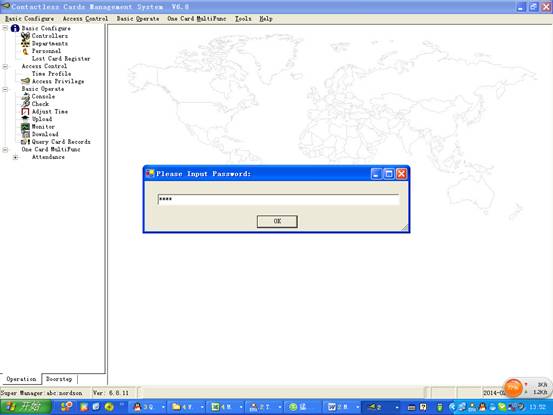Select the Departments icon
Image resolution: width=553 pixels, height=415 pixels.
25,43
